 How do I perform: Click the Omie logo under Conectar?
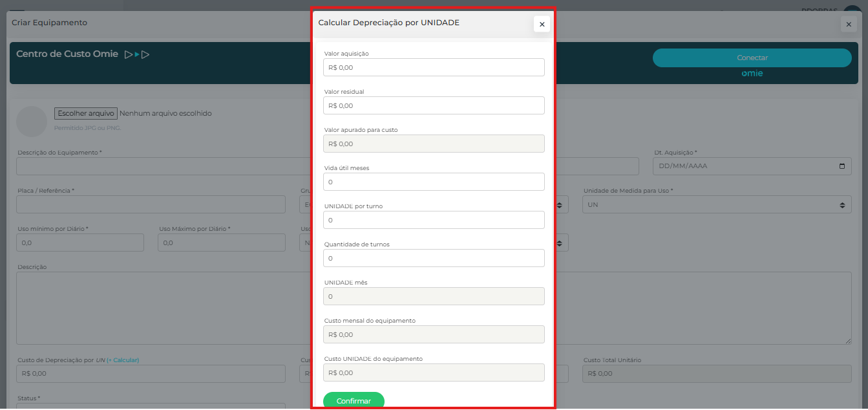752,73
